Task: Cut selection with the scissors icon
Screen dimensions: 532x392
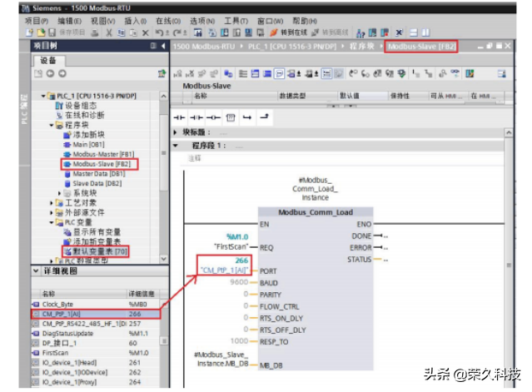Action: pos(109,33)
